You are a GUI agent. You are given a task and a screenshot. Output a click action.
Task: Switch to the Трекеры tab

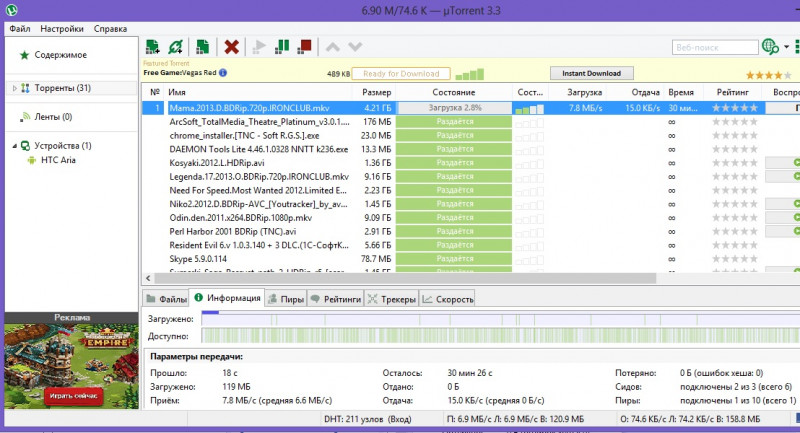(392, 299)
